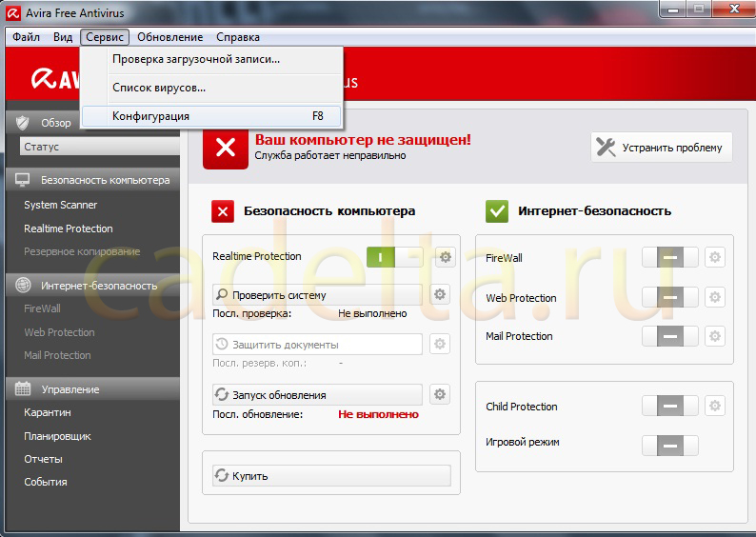
Task: Click the Ваш компьютер не защищен! headline
Action: point(363,140)
